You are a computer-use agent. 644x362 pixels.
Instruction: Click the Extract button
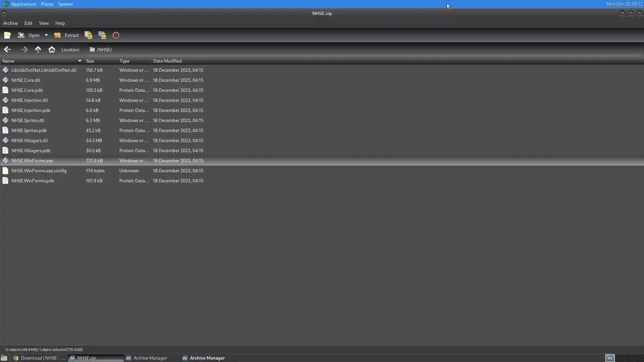[x=66, y=35]
